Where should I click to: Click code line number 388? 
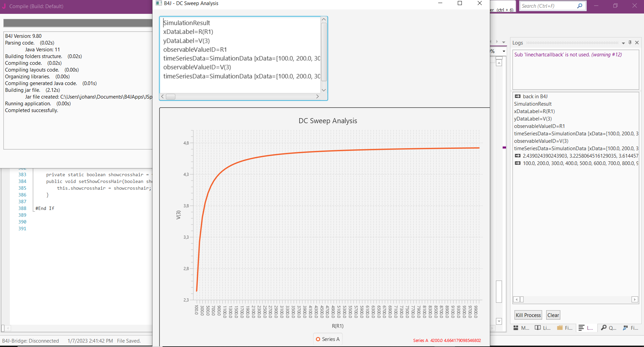pos(22,208)
